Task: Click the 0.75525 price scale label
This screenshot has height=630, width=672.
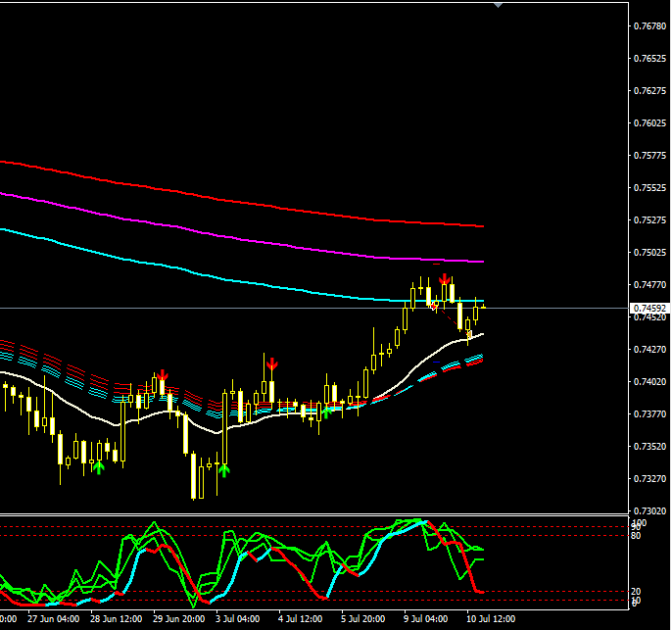Action: [x=649, y=188]
